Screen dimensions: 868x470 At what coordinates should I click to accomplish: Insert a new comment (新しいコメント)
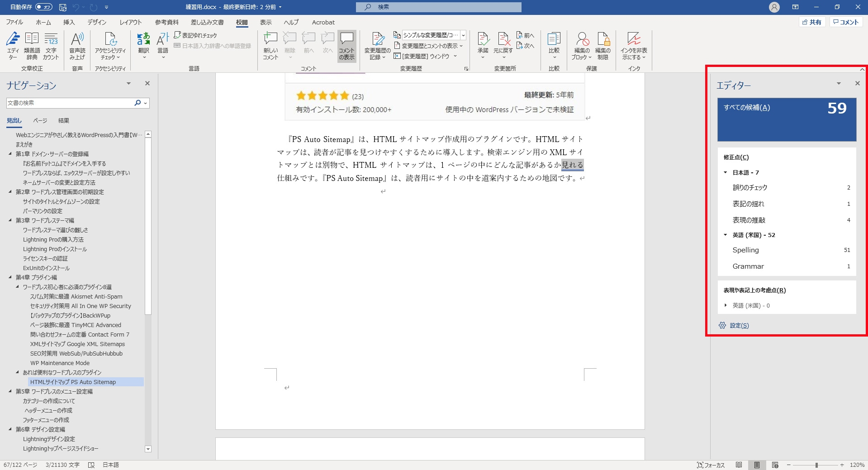(270, 46)
